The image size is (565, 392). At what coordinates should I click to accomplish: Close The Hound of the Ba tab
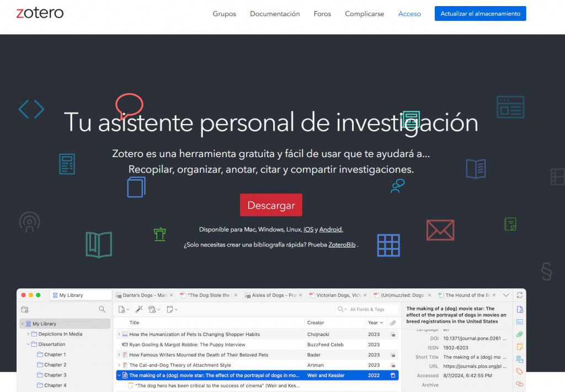click(494, 295)
